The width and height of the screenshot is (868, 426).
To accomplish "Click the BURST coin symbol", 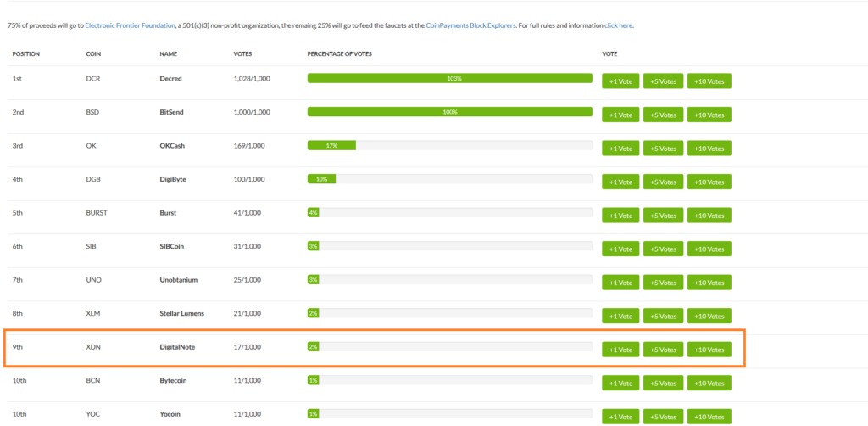I will tap(97, 213).
